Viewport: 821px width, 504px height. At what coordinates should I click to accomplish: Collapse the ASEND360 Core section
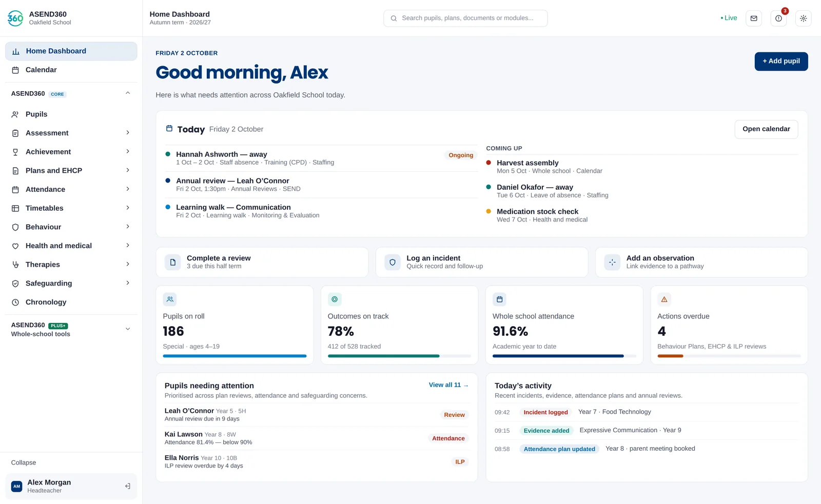[128, 93]
